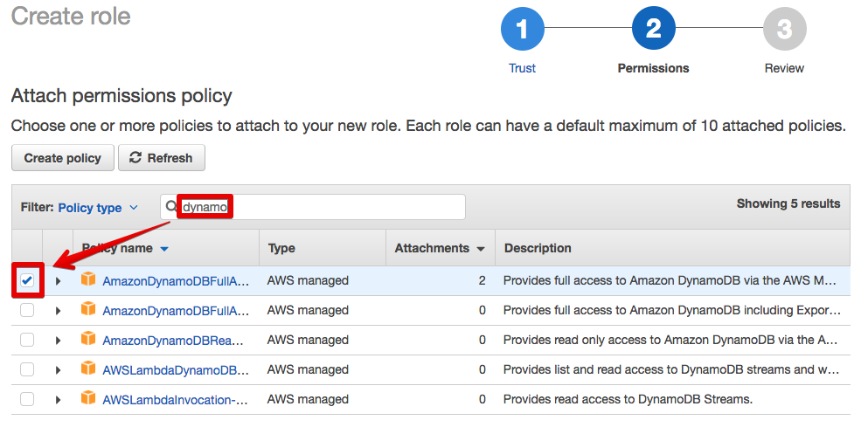Click the orange policy icon beside AmazonDynamoDBRea…
Image resolution: width=868 pixels, height=434 pixels.
coord(88,338)
